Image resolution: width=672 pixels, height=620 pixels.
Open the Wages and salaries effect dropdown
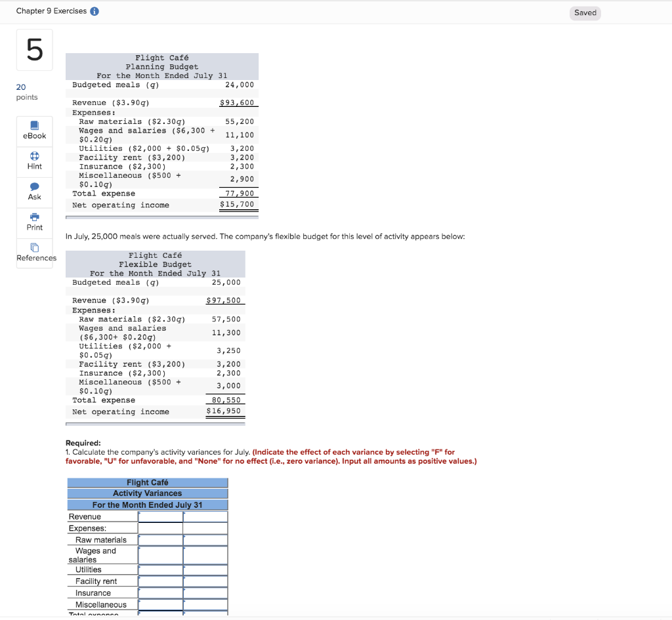click(x=205, y=555)
